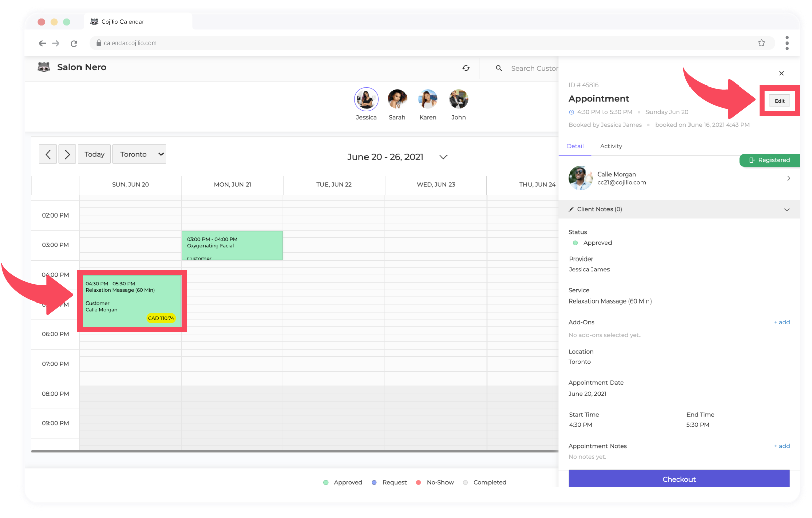Screen dimensions: 812x518
Task: Expand the Client Notes section
Action: 787,210
